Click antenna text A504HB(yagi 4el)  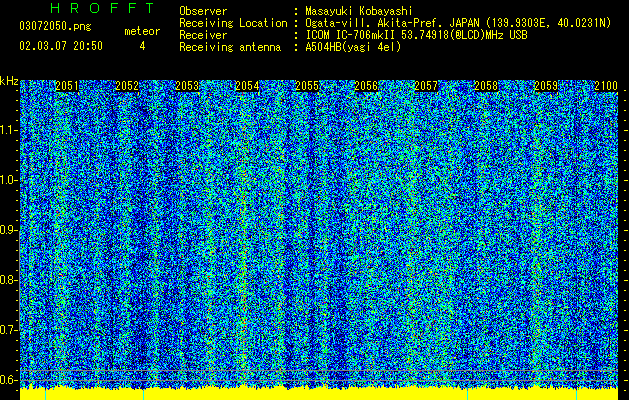353,47
